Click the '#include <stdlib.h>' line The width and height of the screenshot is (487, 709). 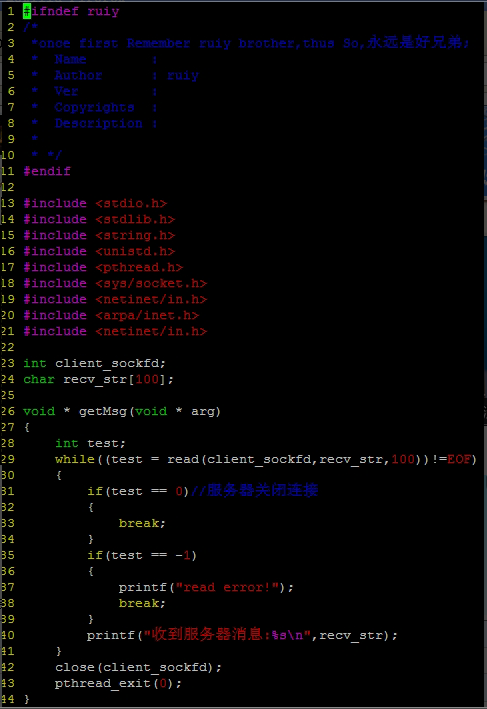coord(99,219)
